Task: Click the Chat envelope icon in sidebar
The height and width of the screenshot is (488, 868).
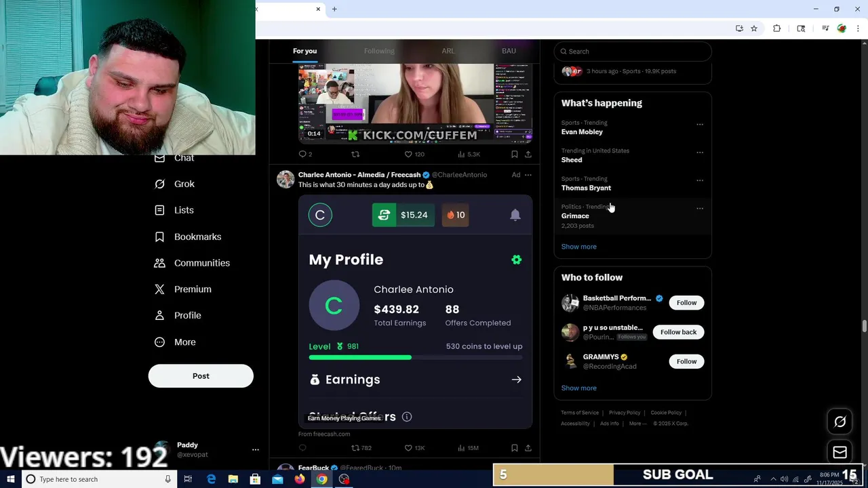Action: tap(159, 158)
